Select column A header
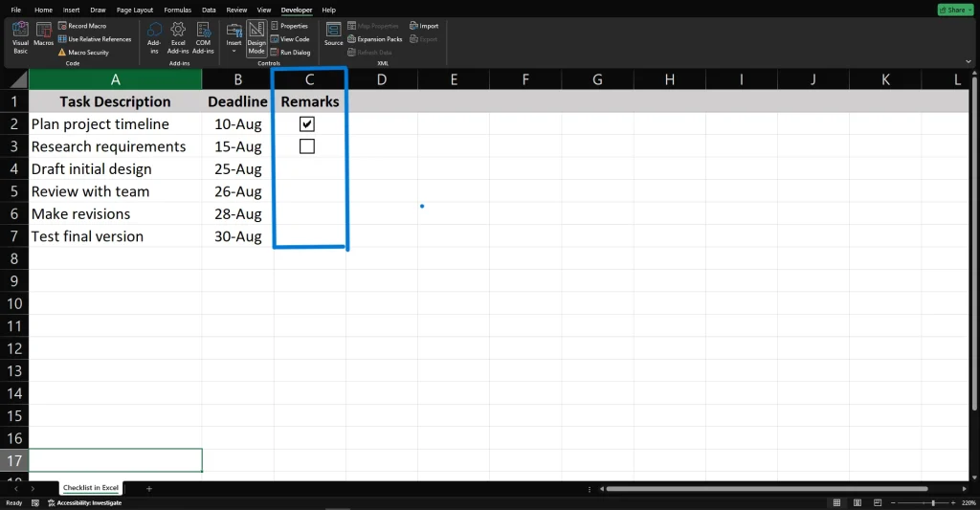Screen dimensions: 980x510 coord(116,79)
